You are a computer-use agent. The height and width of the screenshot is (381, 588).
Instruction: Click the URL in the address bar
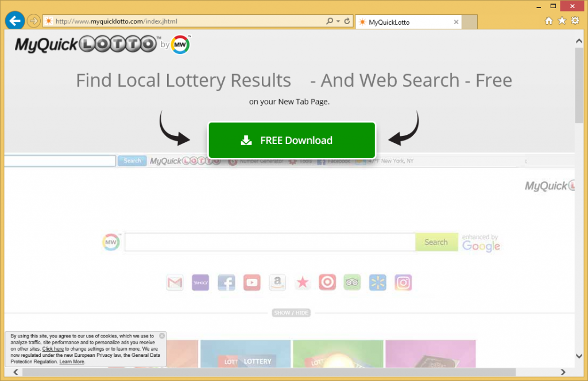pyautogui.click(x=116, y=21)
